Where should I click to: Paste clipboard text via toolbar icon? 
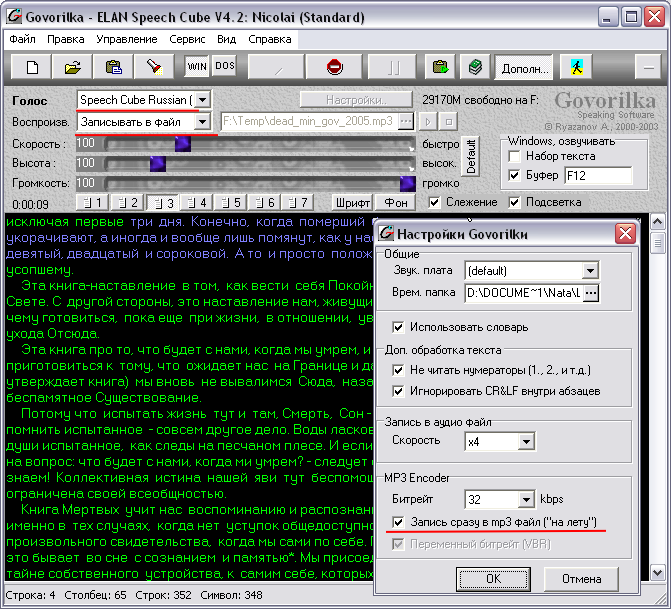pos(113,67)
